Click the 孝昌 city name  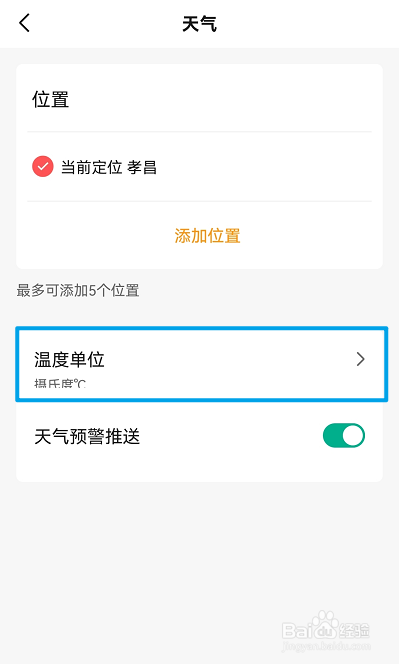[x=142, y=167]
